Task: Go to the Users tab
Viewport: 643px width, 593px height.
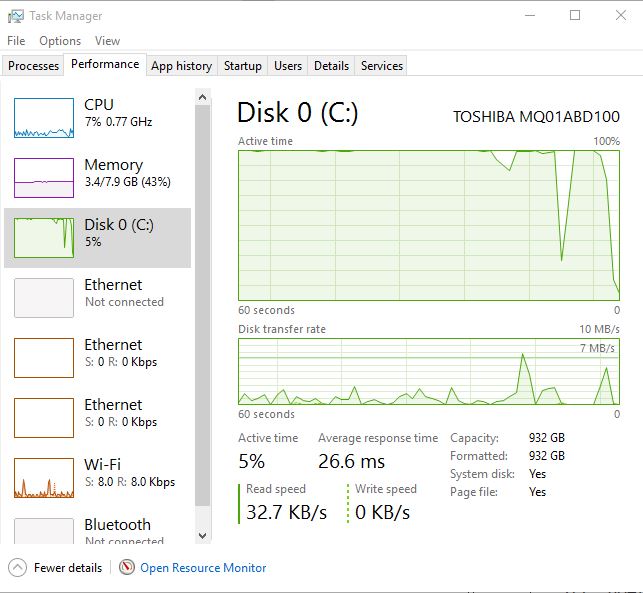Action: click(288, 66)
